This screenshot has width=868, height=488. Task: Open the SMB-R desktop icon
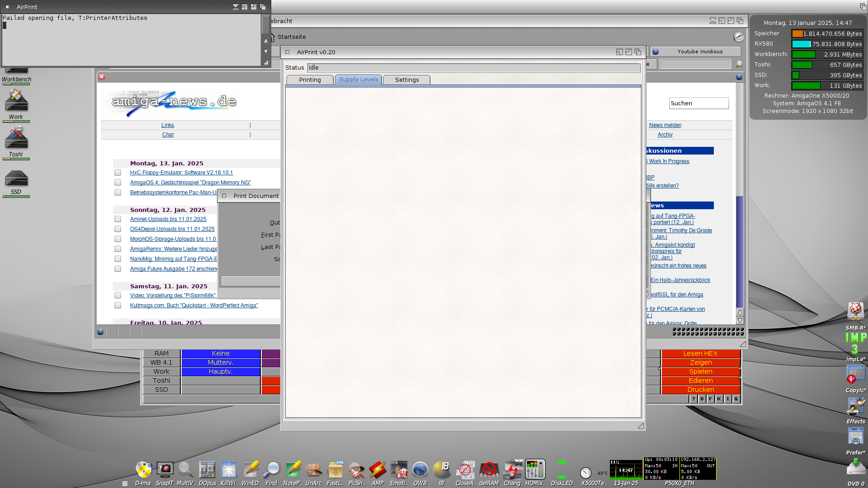tap(855, 312)
